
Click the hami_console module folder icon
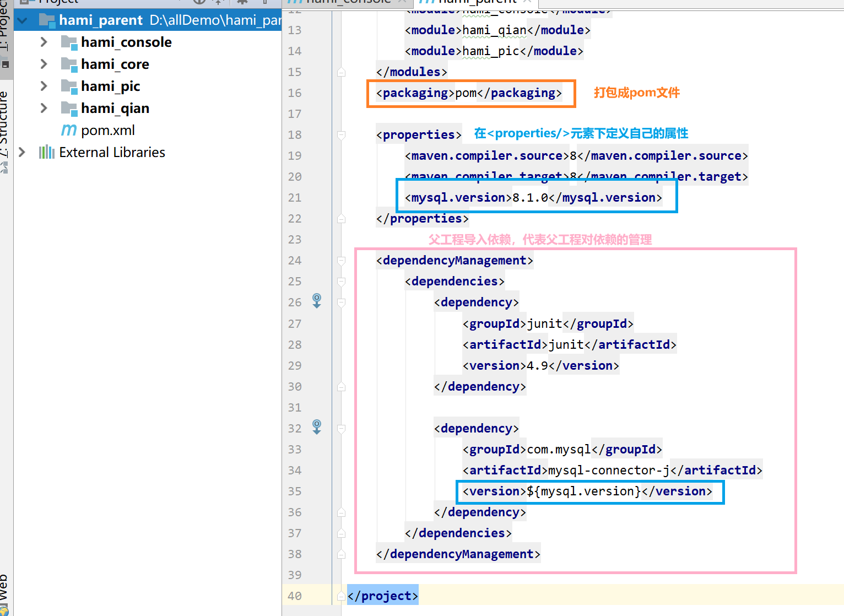click(69, 42)
